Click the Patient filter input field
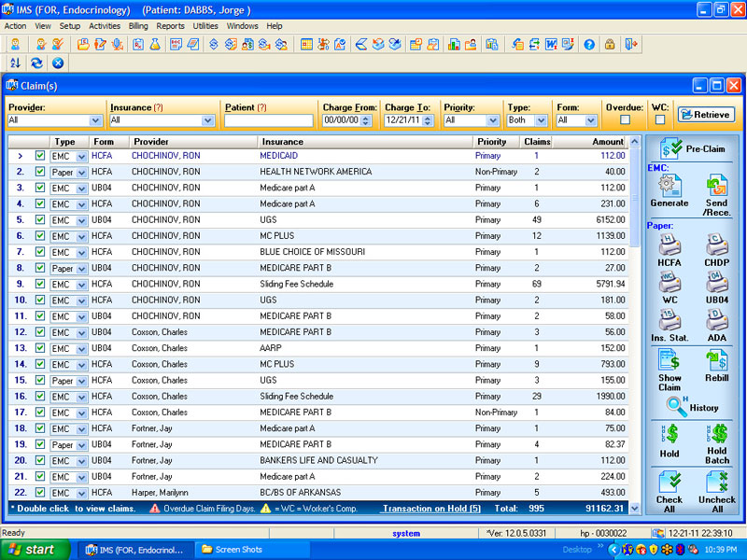Image resolution: width=747 pixels, height=560 pixels. pos(268,120)
